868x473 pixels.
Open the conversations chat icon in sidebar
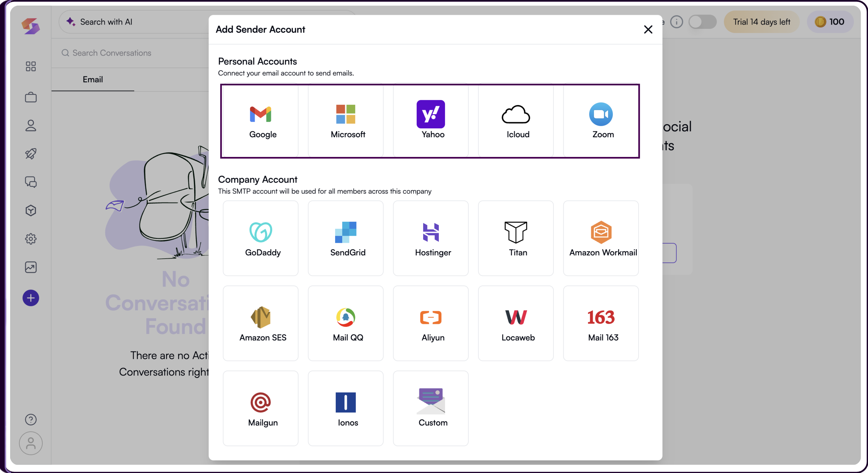coord(31,182)
